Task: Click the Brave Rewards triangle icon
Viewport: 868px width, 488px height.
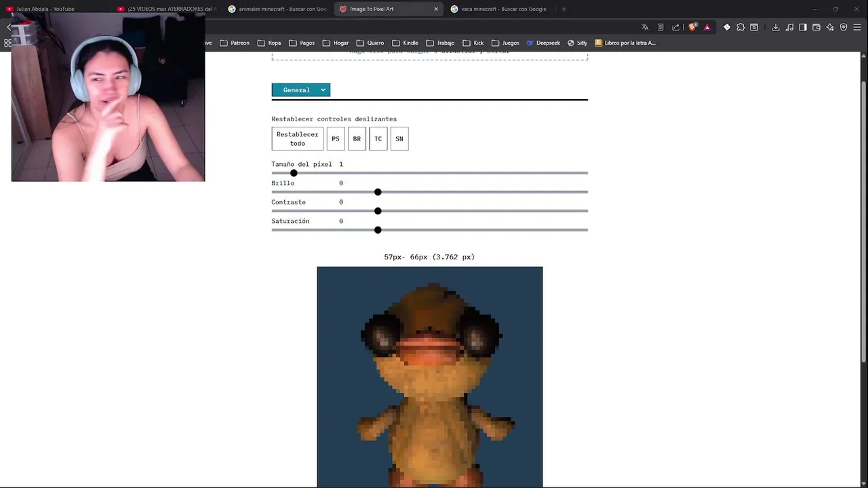Action: point(707,27)
